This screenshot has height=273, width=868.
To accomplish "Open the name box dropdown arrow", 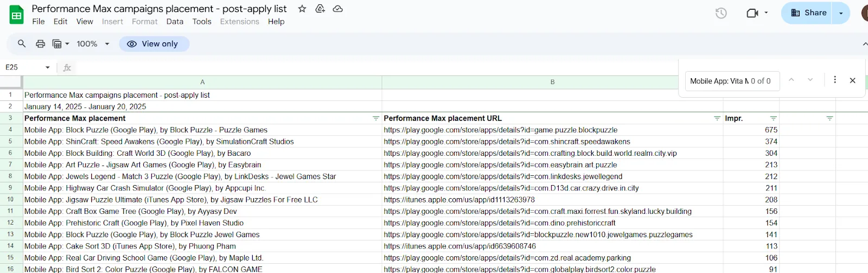I will [x=48, y=67].
